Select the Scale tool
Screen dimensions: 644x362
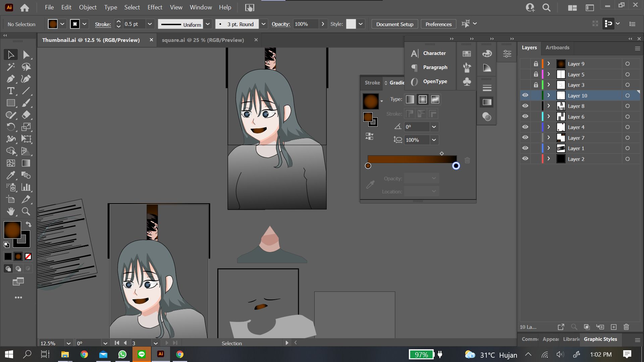click(26, 127)
